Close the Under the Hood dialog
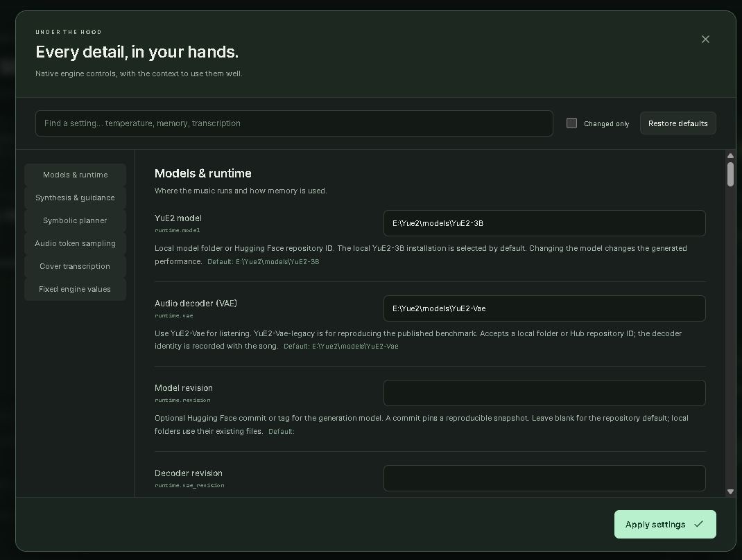 tap(705, 40)
